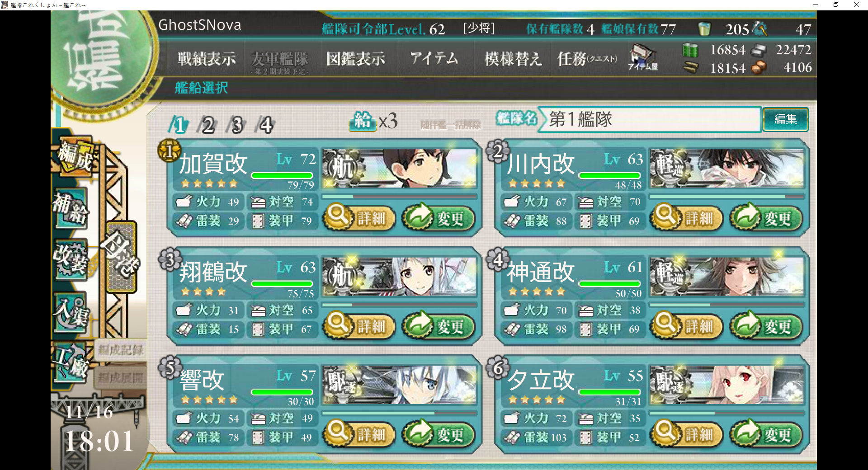The width and height of the screenshot is (868, 470).
Task: Open the 補給 (Supply) sidebar icon
Action: (71, 208)
